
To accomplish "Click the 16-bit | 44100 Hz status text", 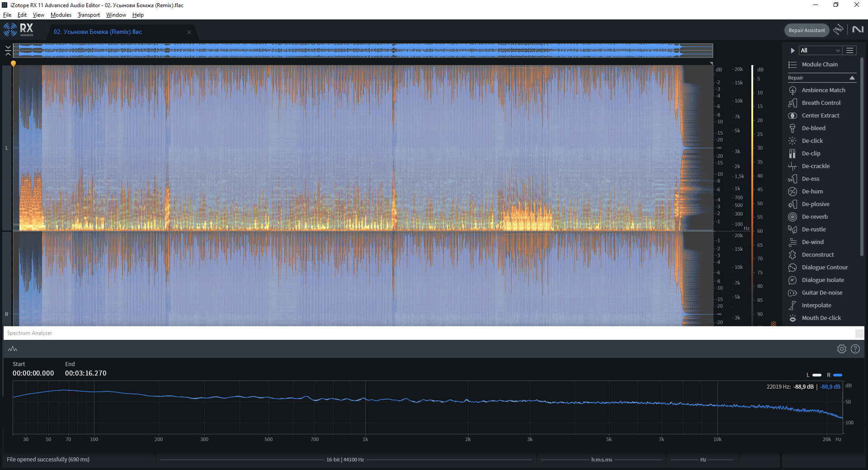I will 345,460.
